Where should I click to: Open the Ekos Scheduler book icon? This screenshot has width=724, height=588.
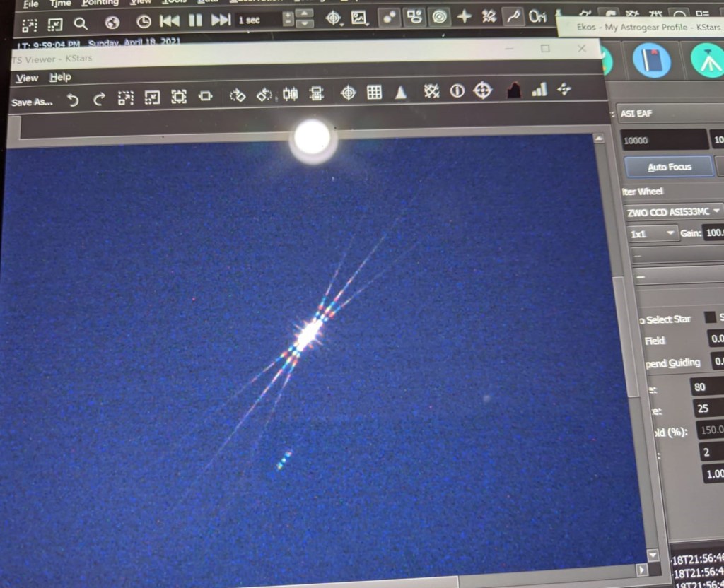pos(651,60)
